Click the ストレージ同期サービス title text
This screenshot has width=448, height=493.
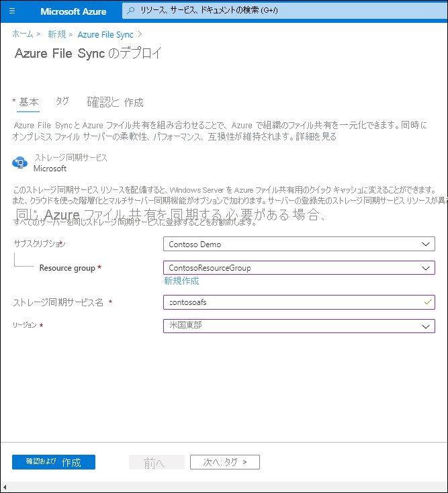(x=71, y=158)
